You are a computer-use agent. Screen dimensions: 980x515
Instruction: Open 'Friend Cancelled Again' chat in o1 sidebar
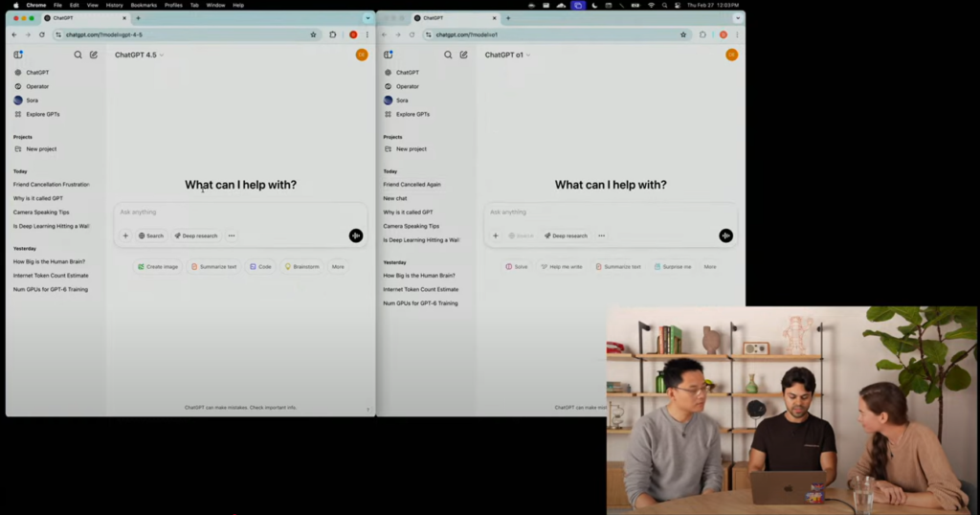(412, 184)
